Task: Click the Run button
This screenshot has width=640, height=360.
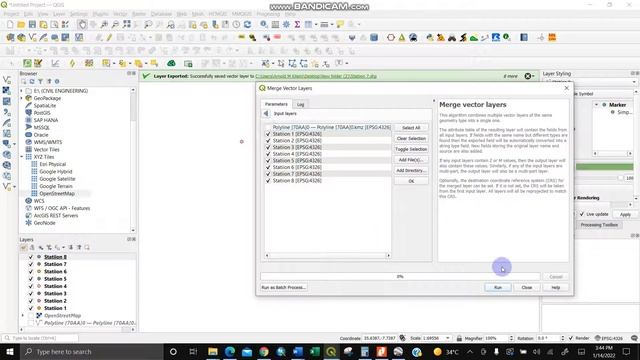Action: tap(498, 287)
